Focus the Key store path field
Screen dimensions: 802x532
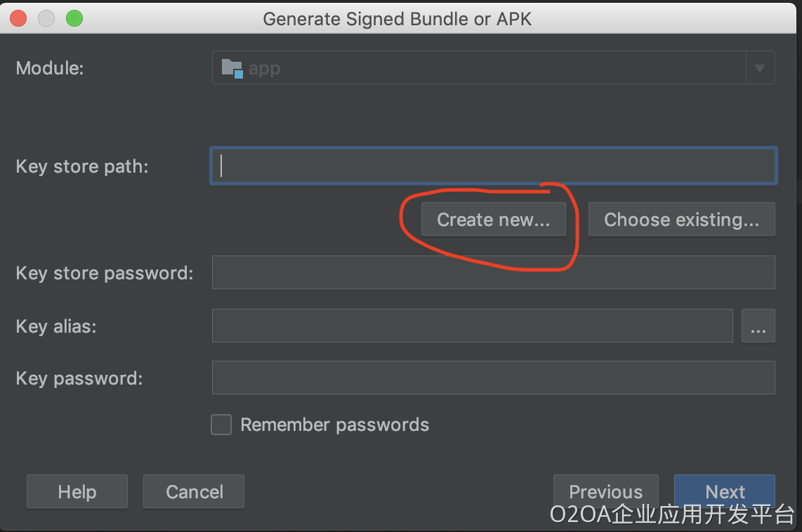pos(493,166)
